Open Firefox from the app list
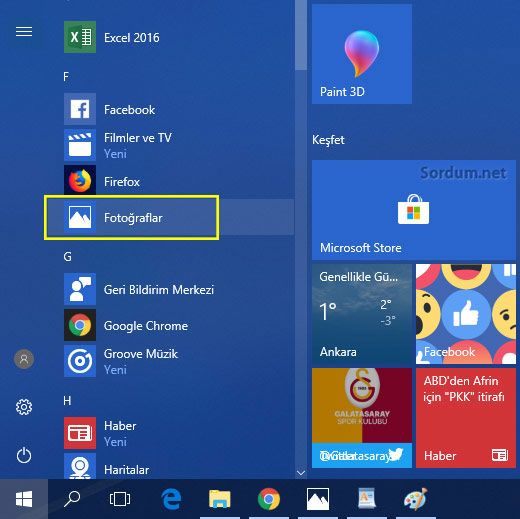 point(170,181)
